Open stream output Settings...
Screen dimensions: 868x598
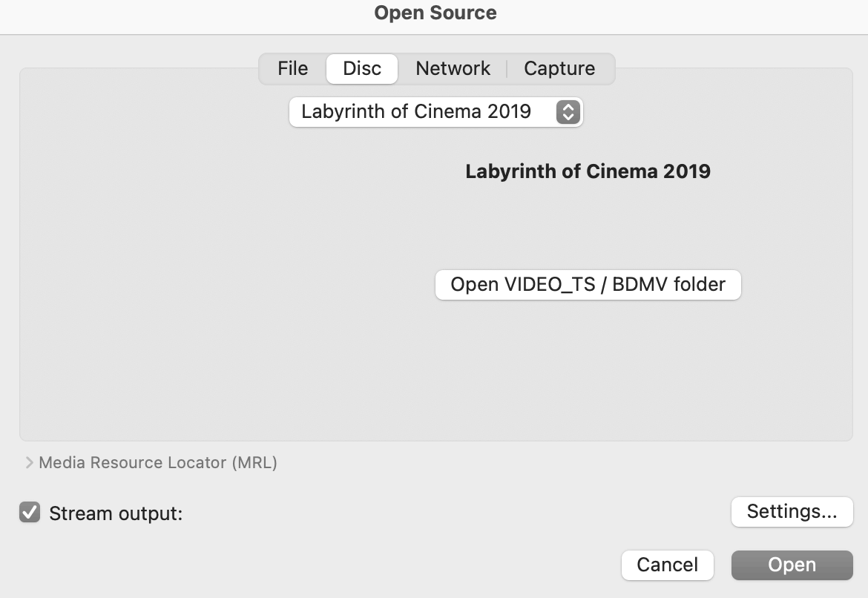792,512
